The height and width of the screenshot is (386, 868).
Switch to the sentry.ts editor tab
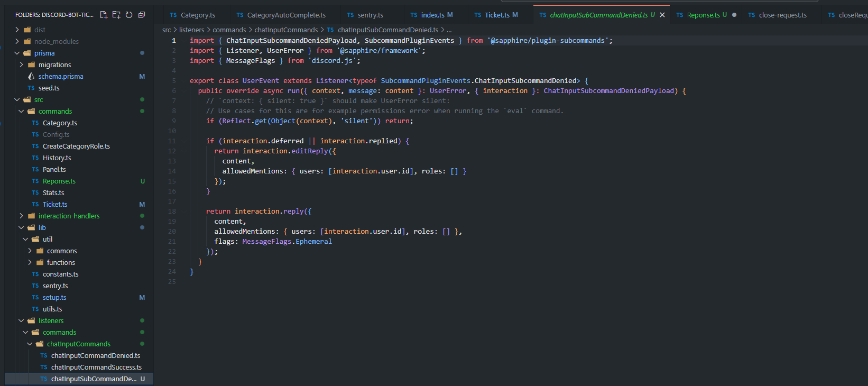(370, 15)
